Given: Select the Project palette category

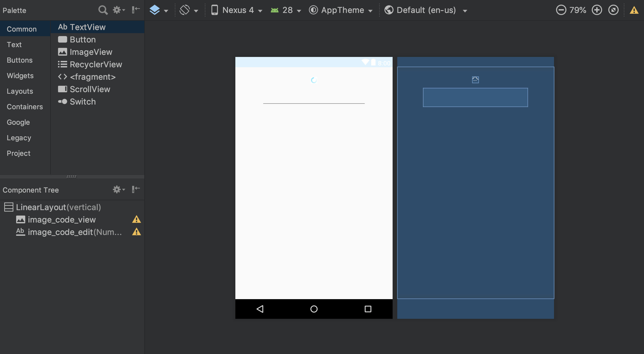Looking at the screenshot, I should pyautogui.click(x=25, y=153).
